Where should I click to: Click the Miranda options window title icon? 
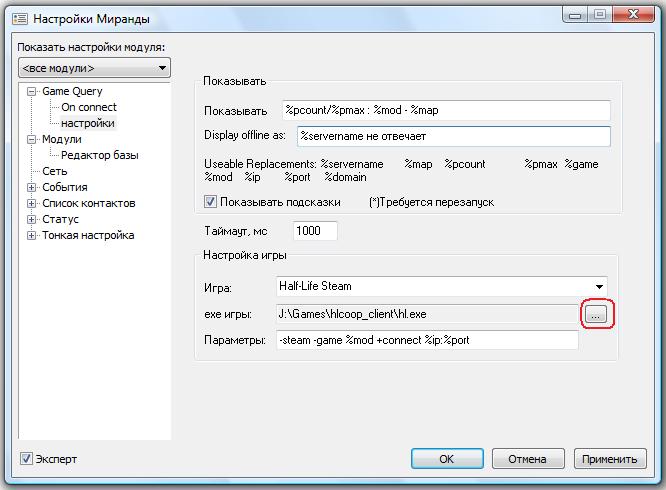click(x=20, y=19)
